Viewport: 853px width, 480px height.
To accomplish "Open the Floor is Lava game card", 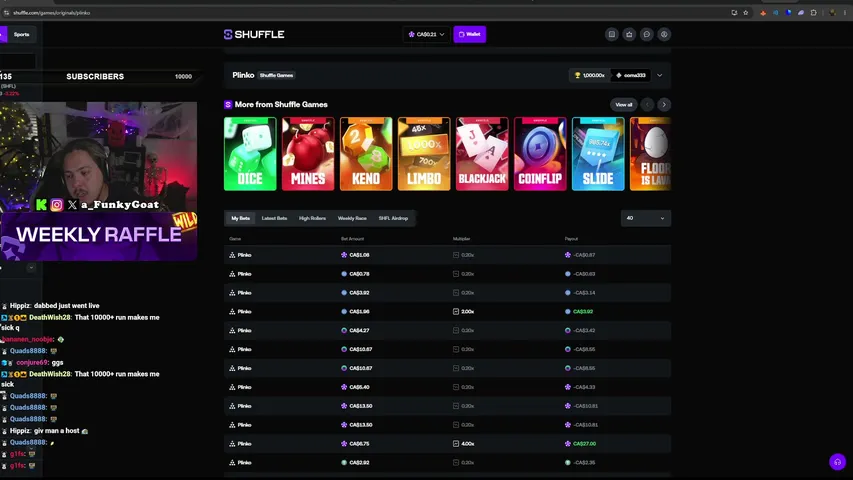I will [x=650, y=153].
